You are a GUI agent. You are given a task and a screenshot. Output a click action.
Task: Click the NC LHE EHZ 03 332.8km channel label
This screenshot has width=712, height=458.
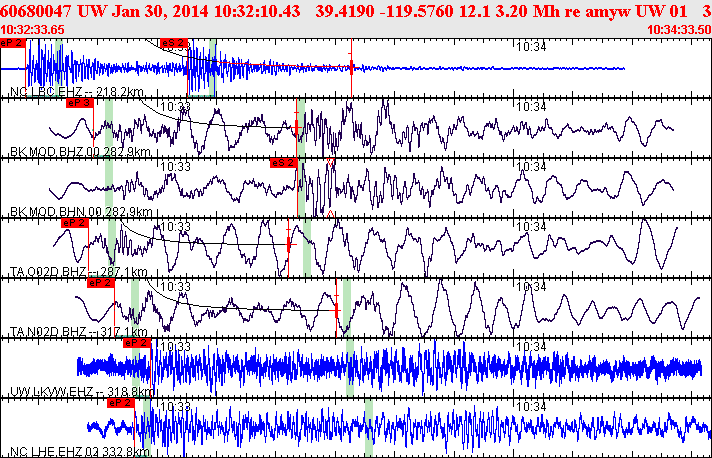coord(80,452)
